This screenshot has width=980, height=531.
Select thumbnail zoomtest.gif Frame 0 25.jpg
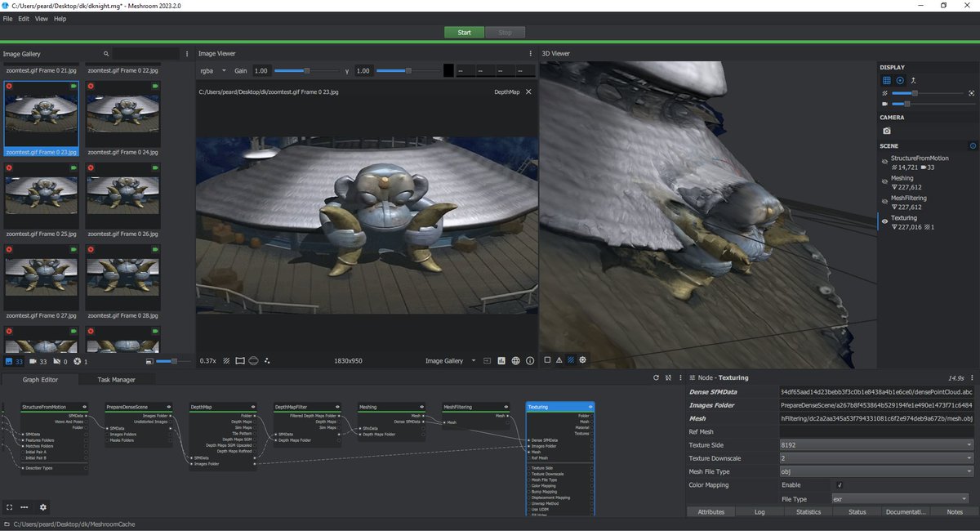point(41,200)
